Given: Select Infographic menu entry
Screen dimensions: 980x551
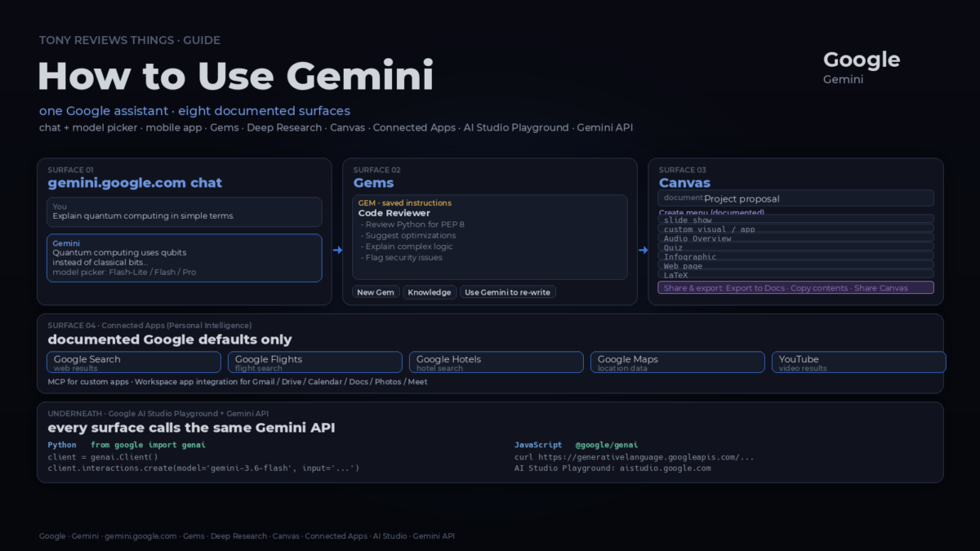Looking at the screenshot, I should pyautogui.click(x=795, y=256).
